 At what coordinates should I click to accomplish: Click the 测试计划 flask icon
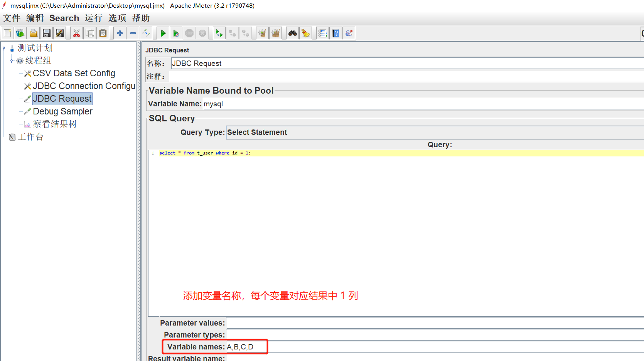click(12, 48)
